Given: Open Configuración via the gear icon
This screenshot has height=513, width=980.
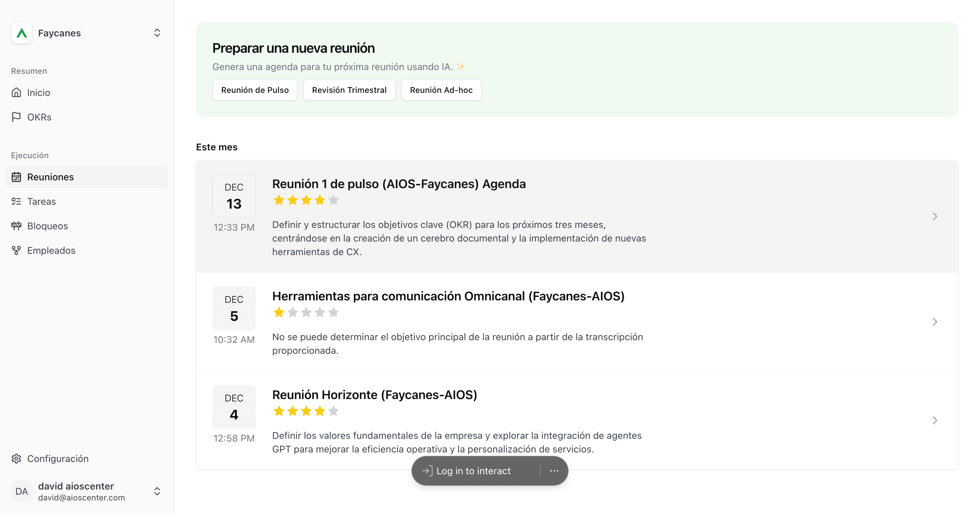Looking at the screenshot, I should click(16, 459).
